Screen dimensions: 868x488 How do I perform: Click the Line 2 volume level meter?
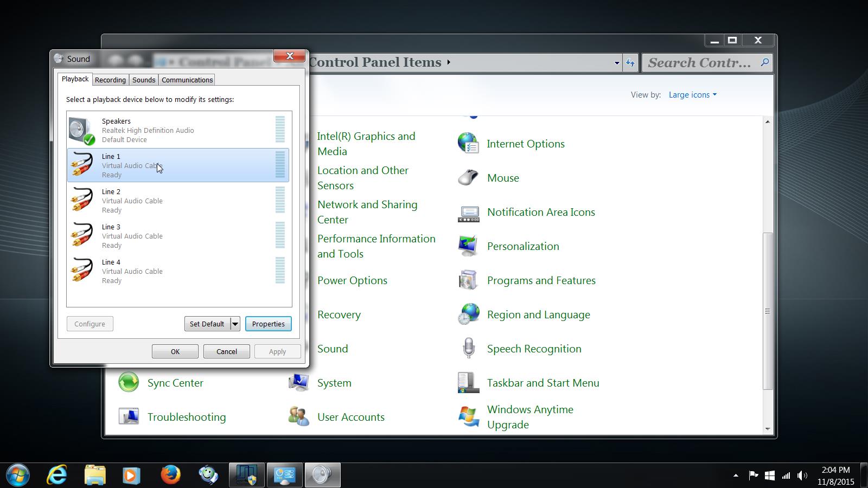click(x=280, y=200)
